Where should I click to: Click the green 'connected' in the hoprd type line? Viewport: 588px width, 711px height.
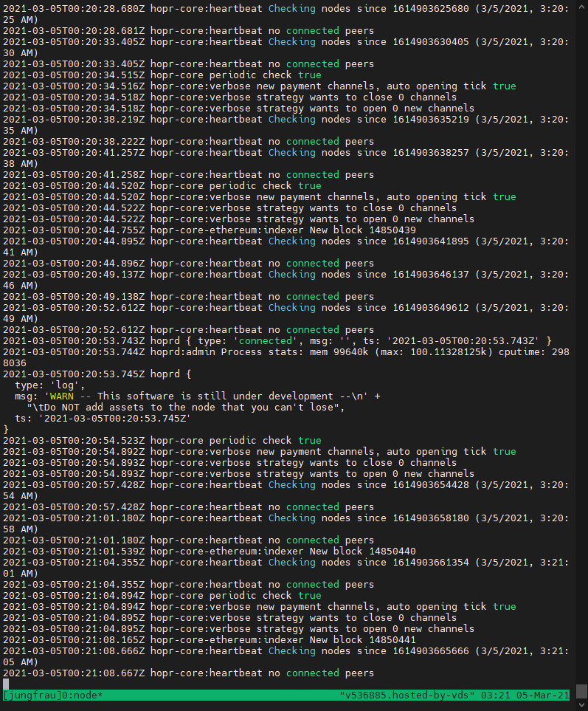tap(266, 340)
